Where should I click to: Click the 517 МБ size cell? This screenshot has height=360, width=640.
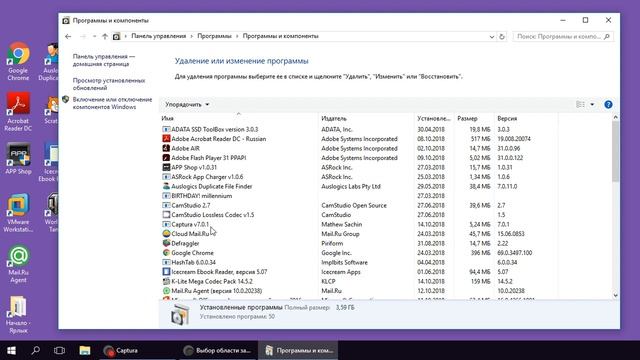[x=480, y=139]
